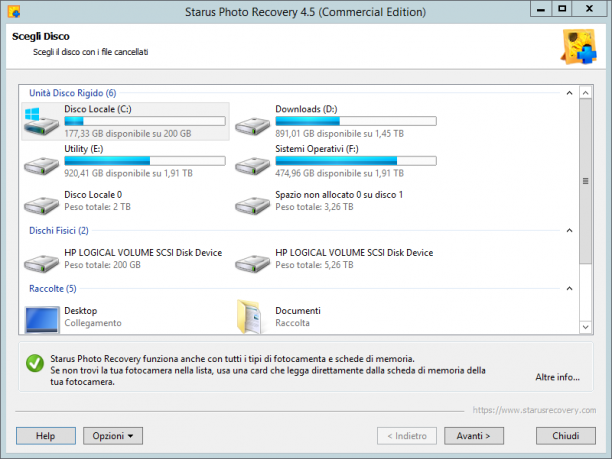The height and width of the screenshot is (459, 612).
Task: Click the Downloads (D:) usage bar
Action: tap(356, 121)
